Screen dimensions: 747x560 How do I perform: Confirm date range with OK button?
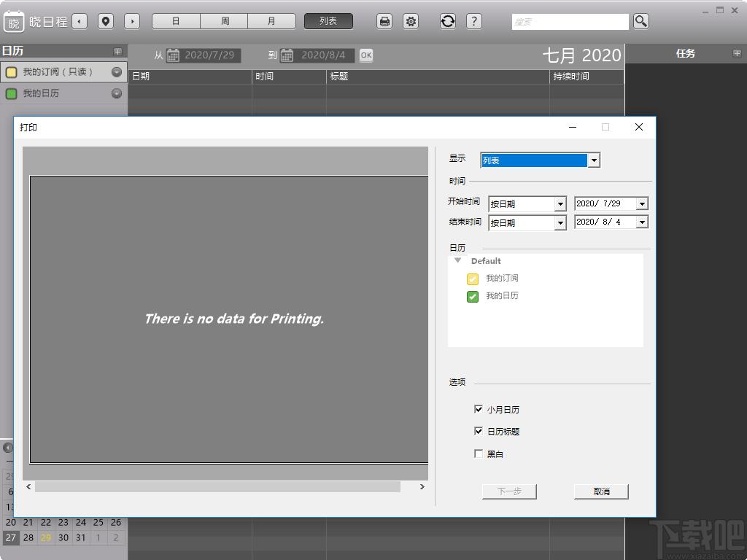tap(366, 55)
